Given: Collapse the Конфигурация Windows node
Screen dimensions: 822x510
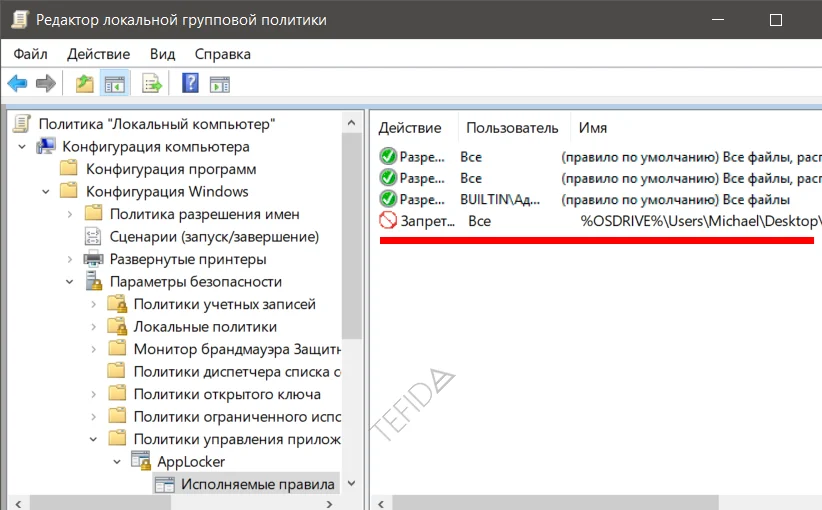Looking at the screenshot, I should [46, 191].
